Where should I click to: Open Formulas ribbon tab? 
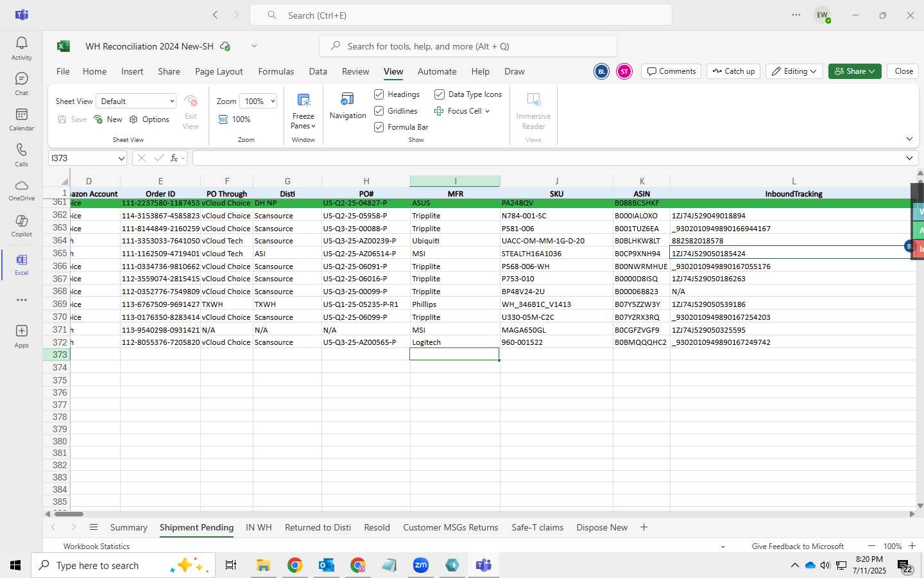pyautogui.click(x=276, y=71)
